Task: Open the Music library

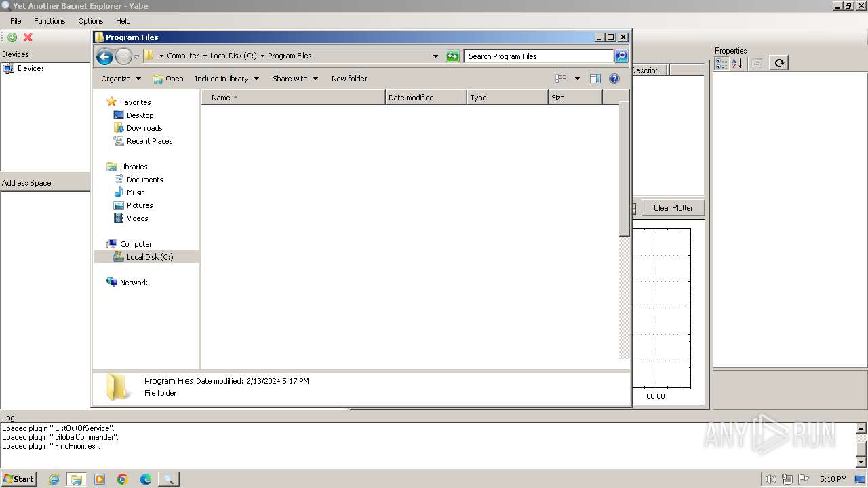Action: (x=136, y=192)
